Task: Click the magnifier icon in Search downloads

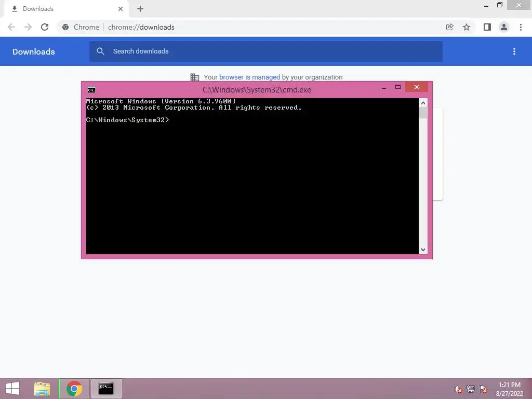Action: pyautogui.click(x=100, y=51)
